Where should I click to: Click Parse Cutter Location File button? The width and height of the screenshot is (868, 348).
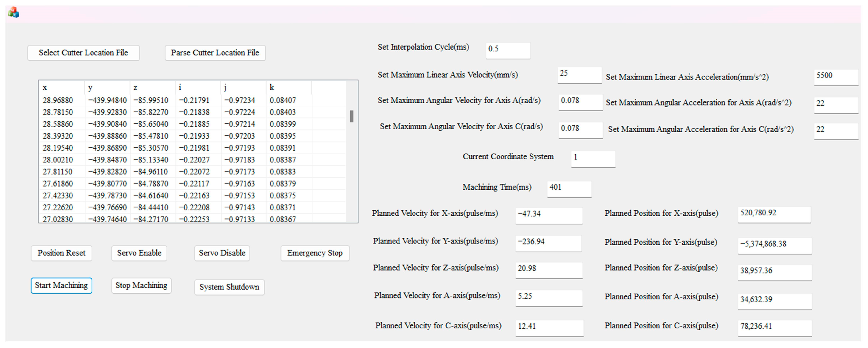click(215, 53)
